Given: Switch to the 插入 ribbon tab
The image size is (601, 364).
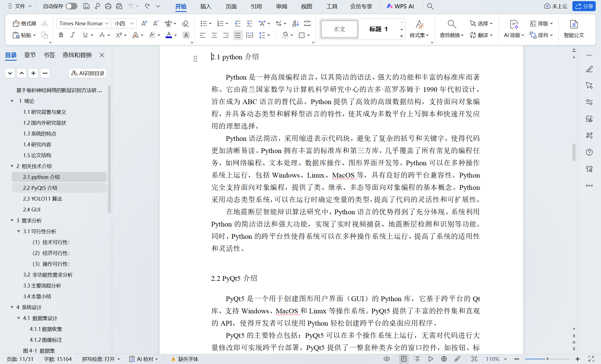Looking at the screenshot, I should (206, 6).
